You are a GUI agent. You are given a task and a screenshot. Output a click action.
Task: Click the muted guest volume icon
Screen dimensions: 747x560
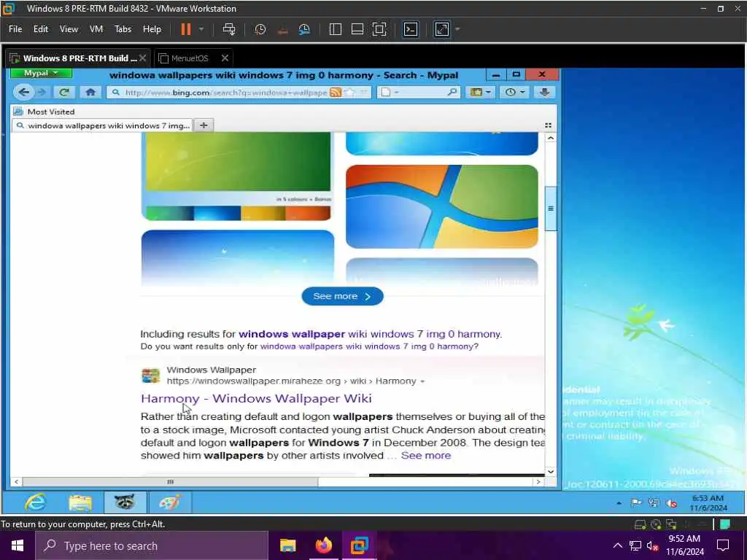[672, 503]
